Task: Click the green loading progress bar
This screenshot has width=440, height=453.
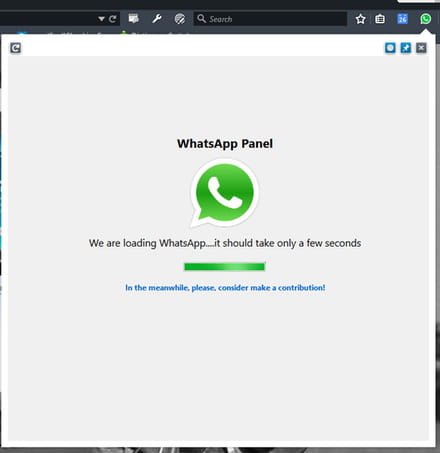Action: 224,267
